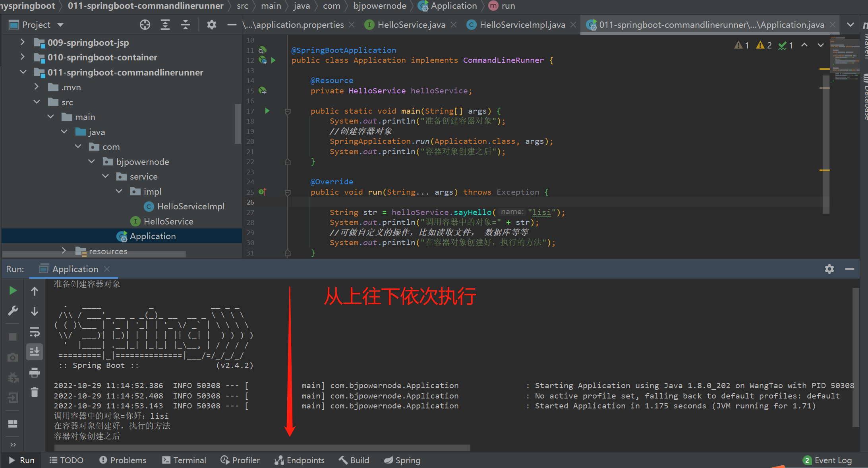Click the Stop process square icon

[x=13, y=337]
